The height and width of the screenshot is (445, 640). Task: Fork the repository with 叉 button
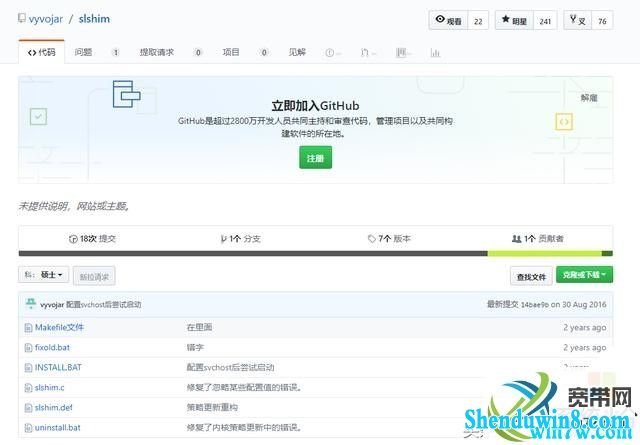pyautogui.click(x=578, y=20)
